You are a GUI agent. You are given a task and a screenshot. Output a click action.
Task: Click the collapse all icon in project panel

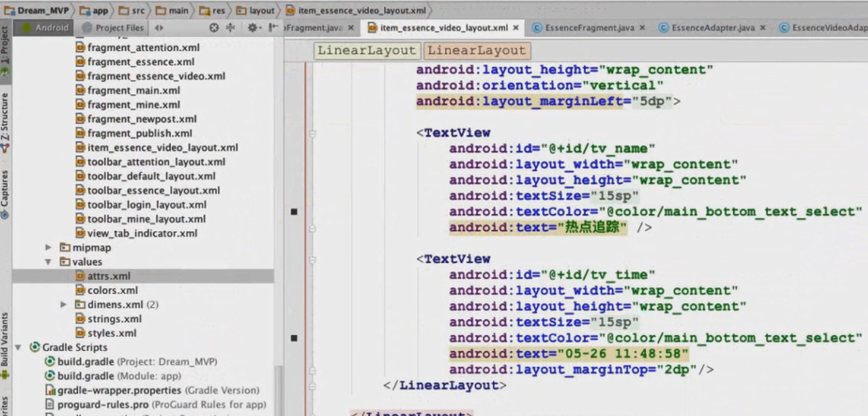point(230,28)
